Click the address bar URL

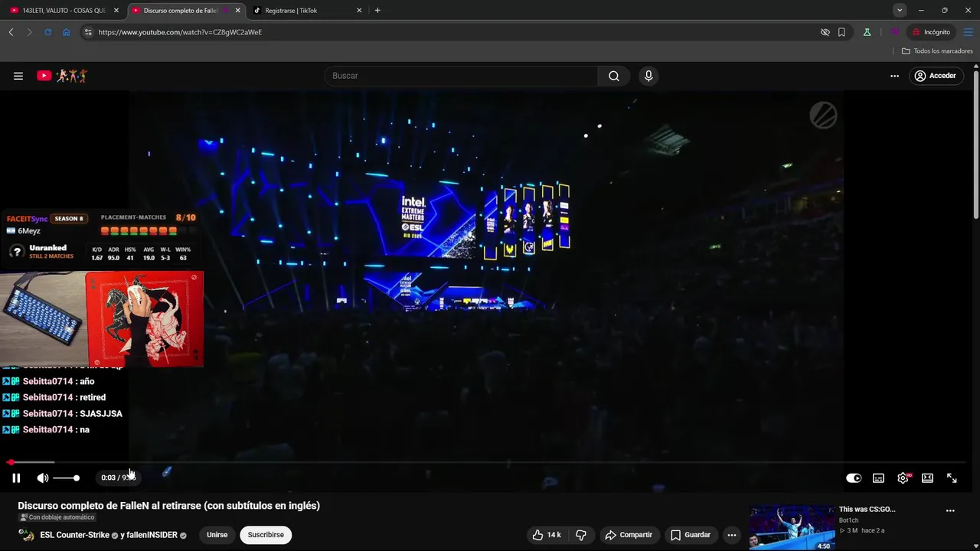(180, 32)
